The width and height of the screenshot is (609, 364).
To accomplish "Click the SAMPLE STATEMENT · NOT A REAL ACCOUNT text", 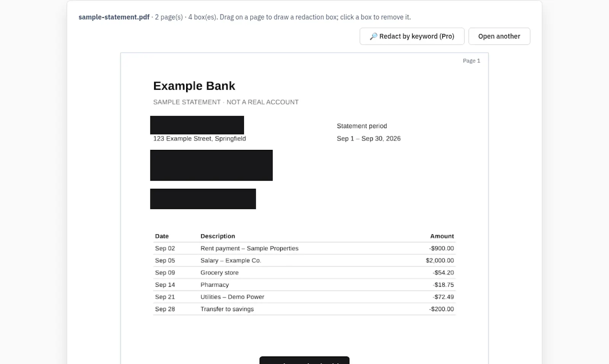I will [x=226, y=102].
